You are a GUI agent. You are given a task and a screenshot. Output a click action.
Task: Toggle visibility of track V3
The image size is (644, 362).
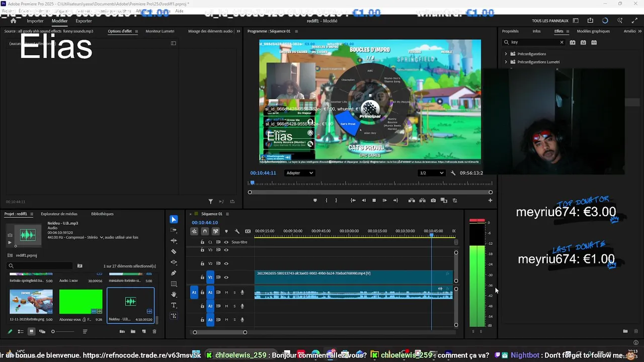tap(226, 250)
